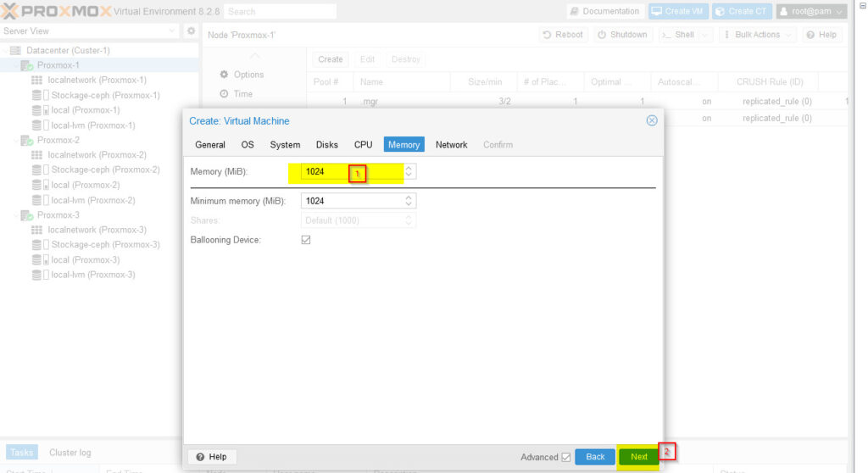The width and height of the screenshot is (868, 473).
Task: Open the General tab in Create VM dialog
Action: point(210,145)
